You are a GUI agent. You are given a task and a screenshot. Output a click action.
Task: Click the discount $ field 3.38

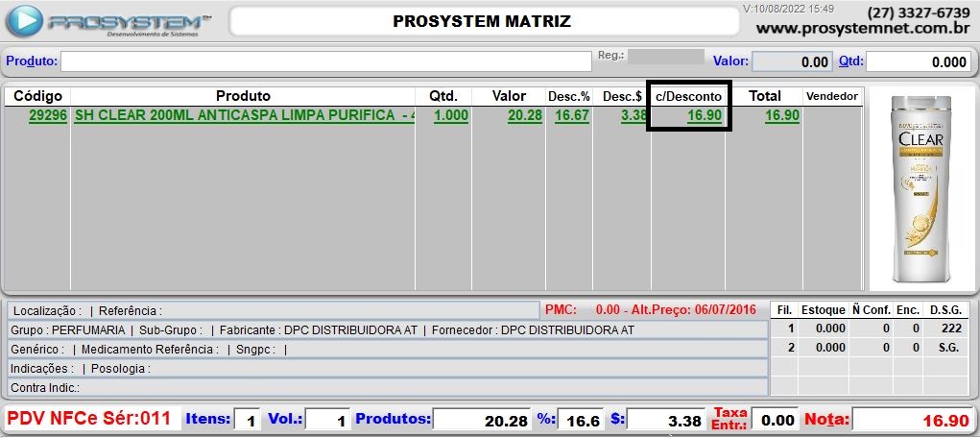pos(668,420)
